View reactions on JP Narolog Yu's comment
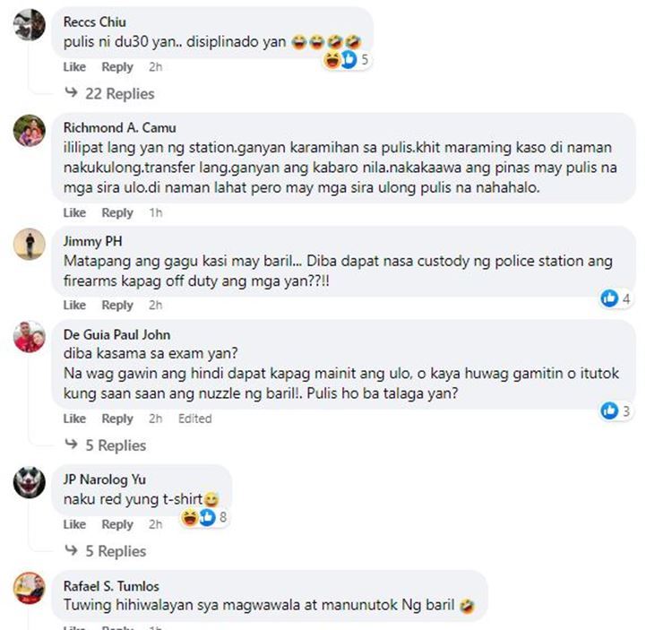Screen dimensions: 672x630 pyautogui.click(x=204, y=517)
